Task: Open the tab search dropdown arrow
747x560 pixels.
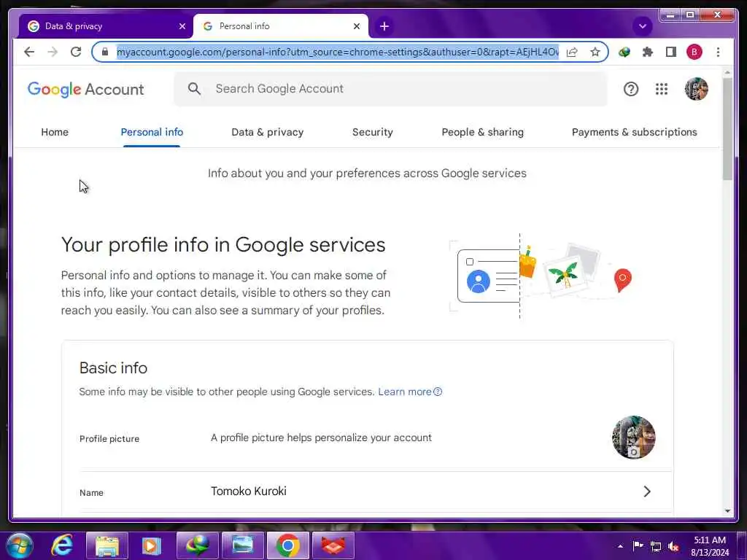Action: [x=642, y=26]
